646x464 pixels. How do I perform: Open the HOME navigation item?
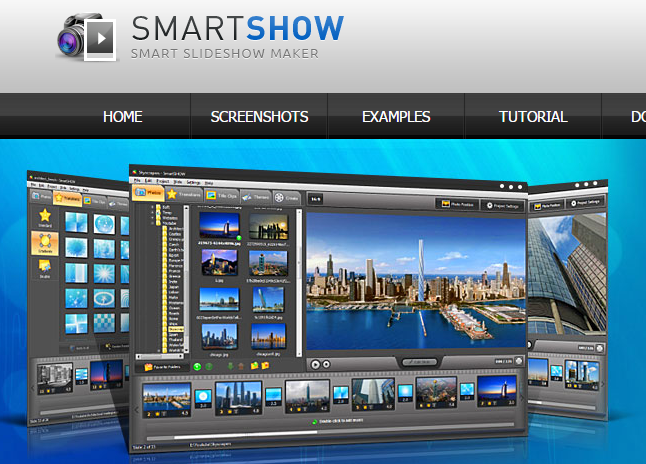[x=123, y=117]
